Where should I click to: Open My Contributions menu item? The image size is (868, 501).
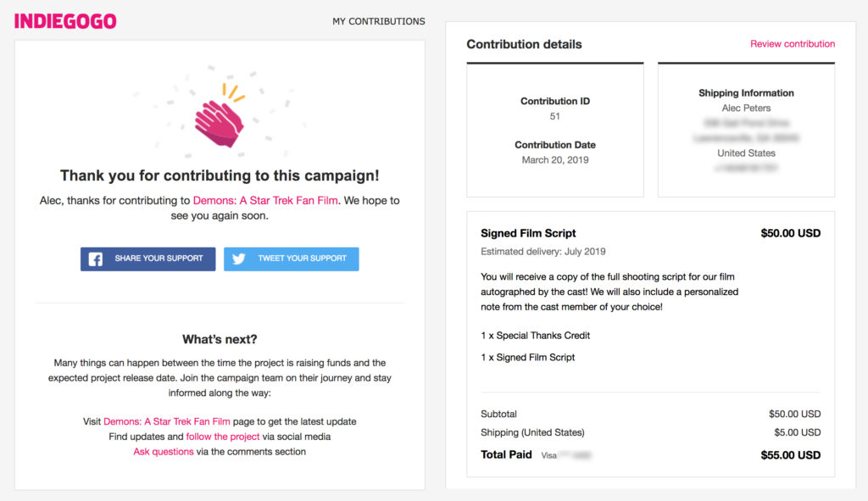tap(379, 21)
